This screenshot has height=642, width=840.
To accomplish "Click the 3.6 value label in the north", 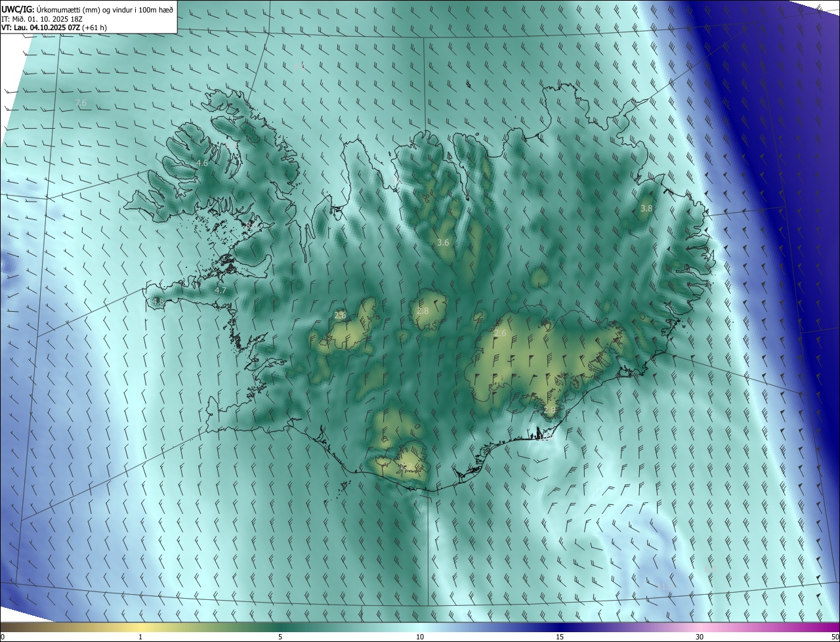I will (x=443, y=242).
